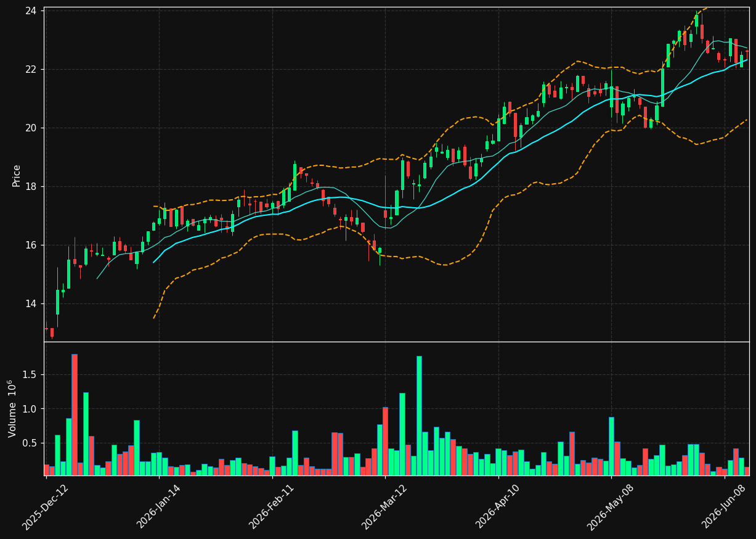Click the 18 price tick label
Viewport: 756px width, 539px height.
[30, 186]
